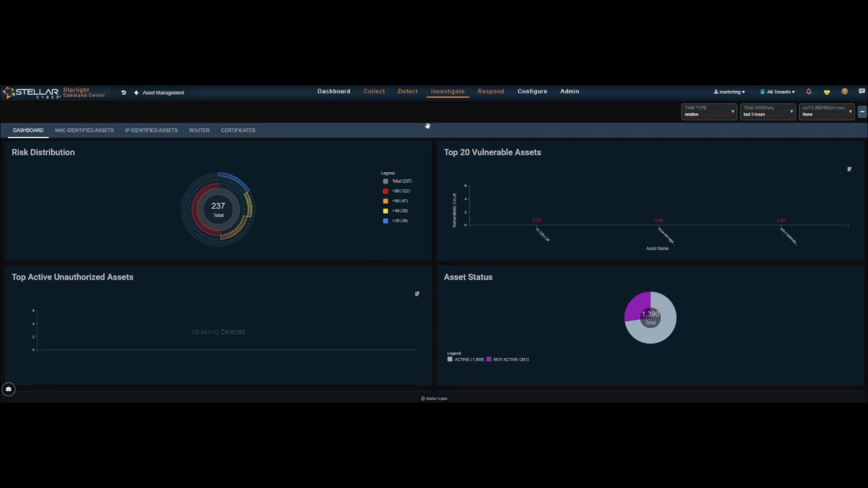Click the Risk Distribution donut chart center
Viewport: 868px width, 488px height.
pos(218,209)
